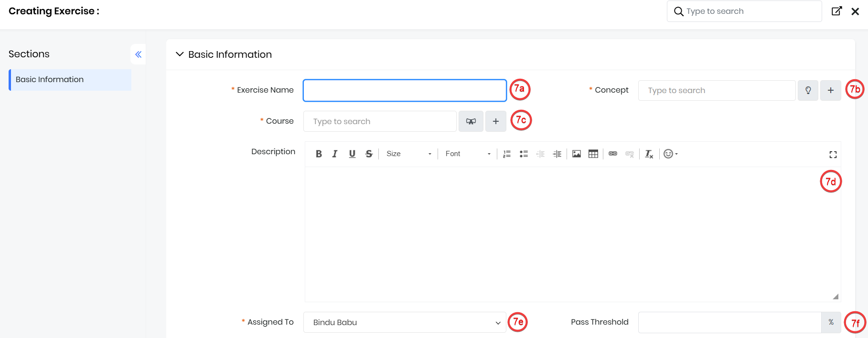868x338 pixels.
Task: Toggle underline formatting in Description editor
Action: click(352, 154)
